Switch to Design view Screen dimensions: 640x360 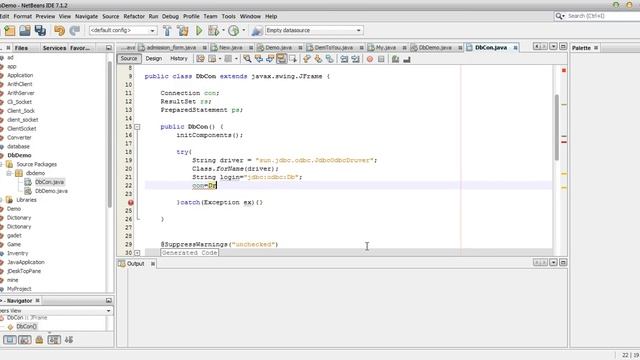click(x=154, y=59)
